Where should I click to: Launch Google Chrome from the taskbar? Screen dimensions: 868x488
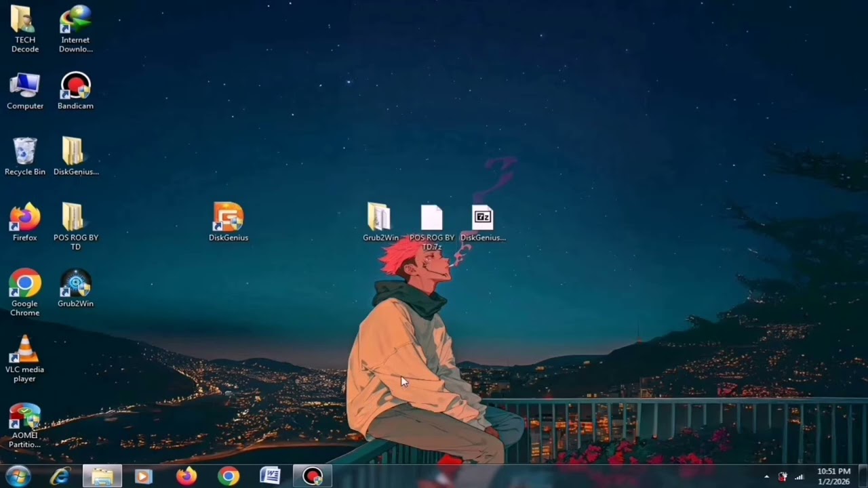[x=229, y=476]
